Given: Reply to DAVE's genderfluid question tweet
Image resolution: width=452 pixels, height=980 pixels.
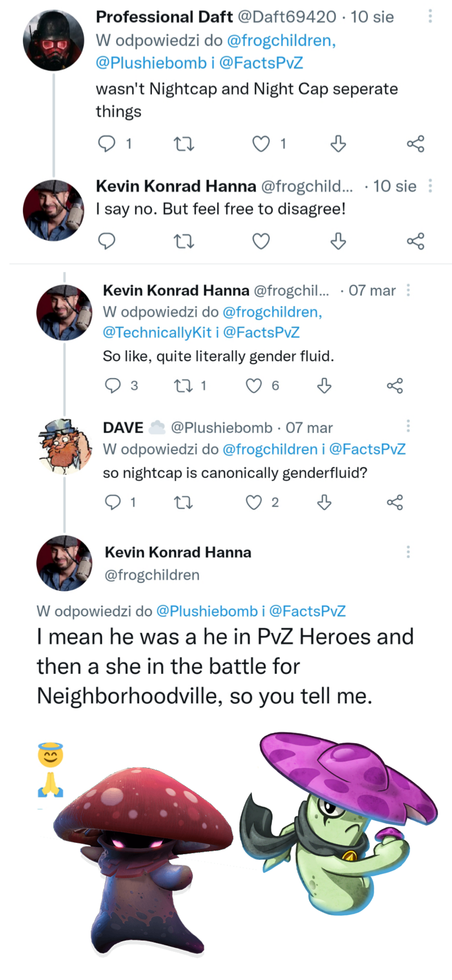Looking at the screenshot, I should (x=113, y=502).
